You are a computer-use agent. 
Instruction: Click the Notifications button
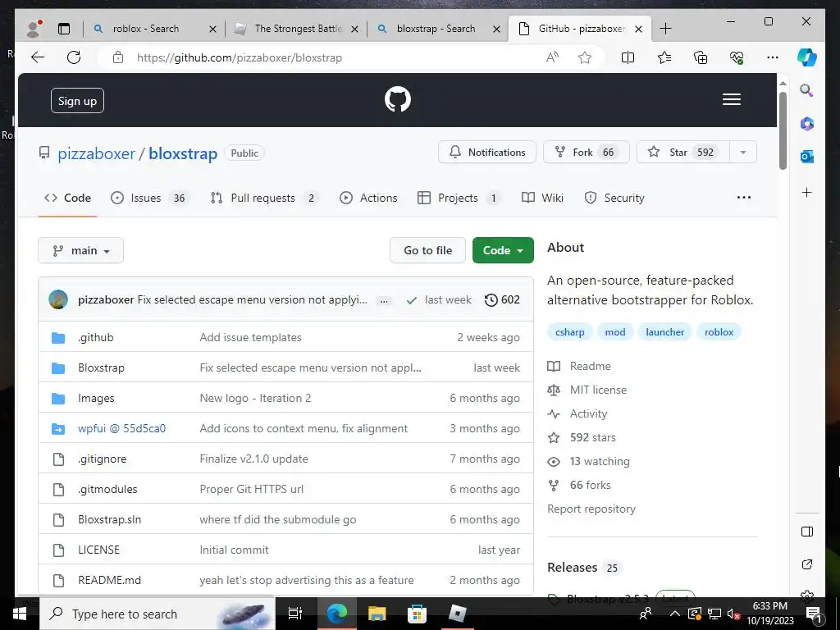click(x=487, y=152)
